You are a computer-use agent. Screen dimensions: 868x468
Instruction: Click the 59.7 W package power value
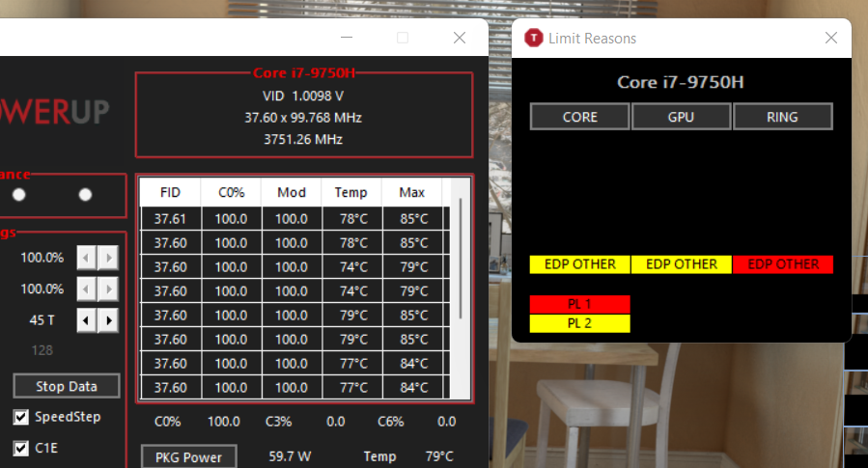point(290,456)
